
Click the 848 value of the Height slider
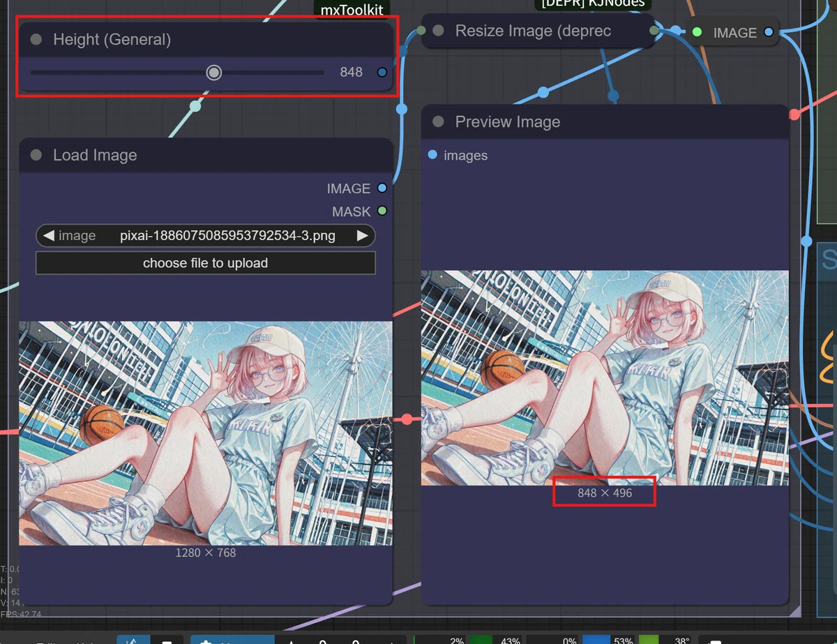point(352,73)
